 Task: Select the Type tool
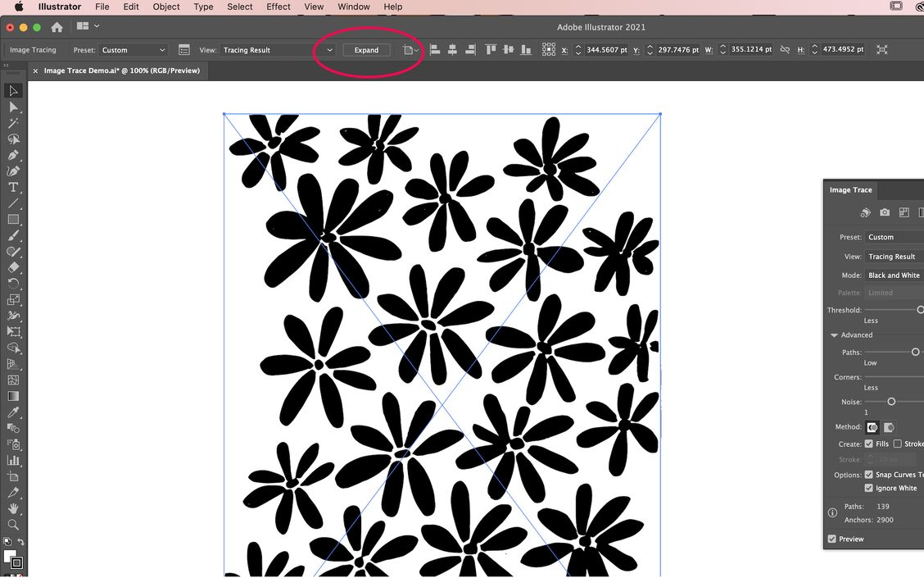(x=13, y=186)
